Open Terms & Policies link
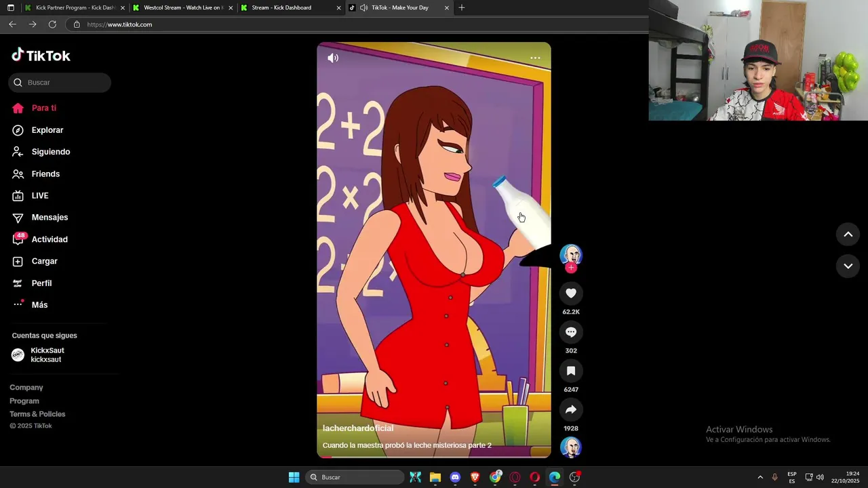This screenshot has height=488, width=868. 37,414
